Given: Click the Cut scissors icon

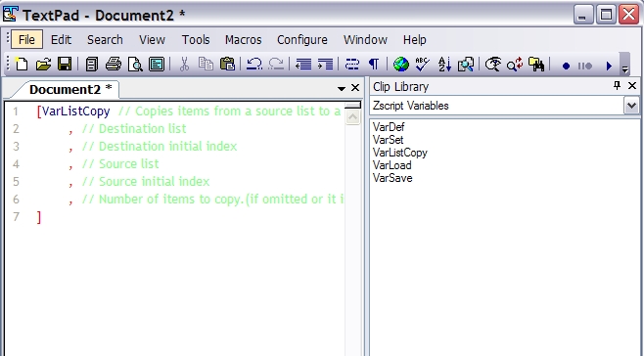Looking at the screenshot, I should coord(184,65).
